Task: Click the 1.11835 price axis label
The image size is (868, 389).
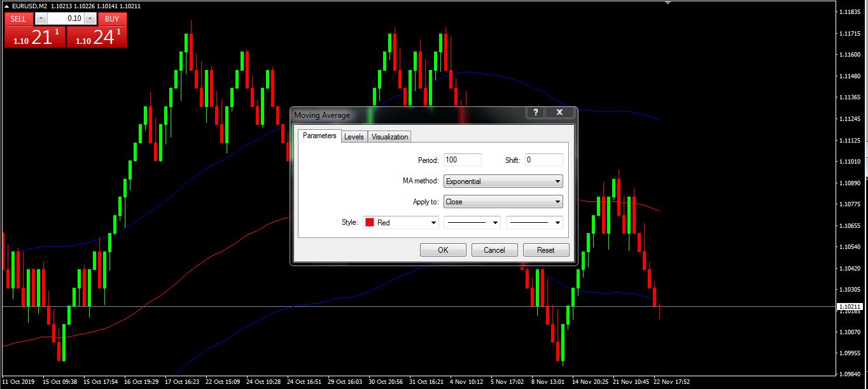Action: pyautogui.click(x=850, y=12)
